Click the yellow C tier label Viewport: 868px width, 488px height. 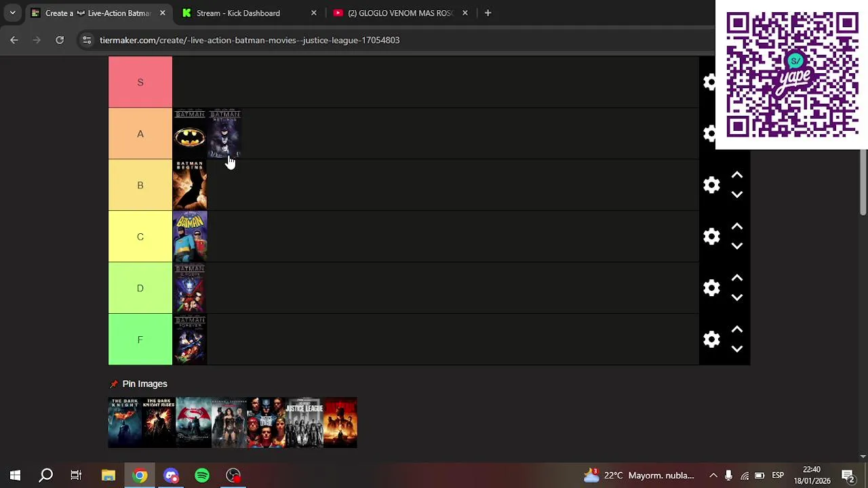(140, 237)
